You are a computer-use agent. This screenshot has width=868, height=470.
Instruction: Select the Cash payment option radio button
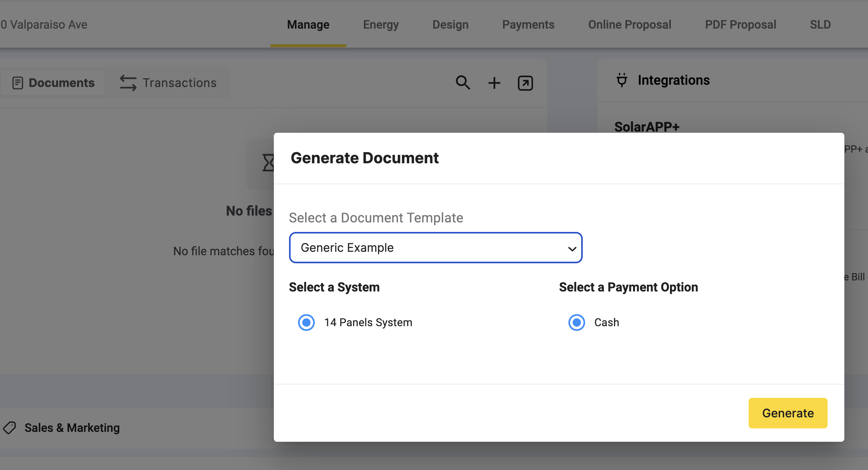(x=577, y=322)
